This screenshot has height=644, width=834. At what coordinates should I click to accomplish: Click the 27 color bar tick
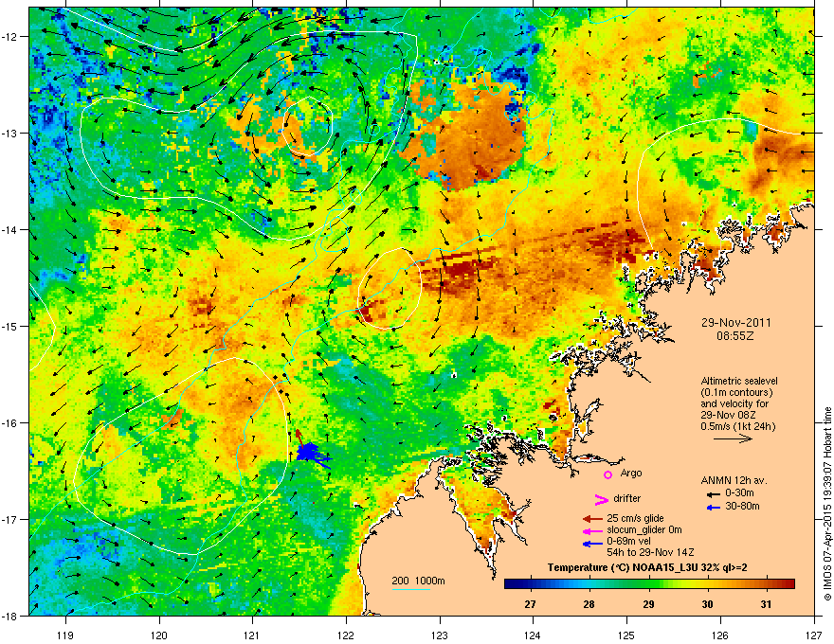tap(530, 604)
